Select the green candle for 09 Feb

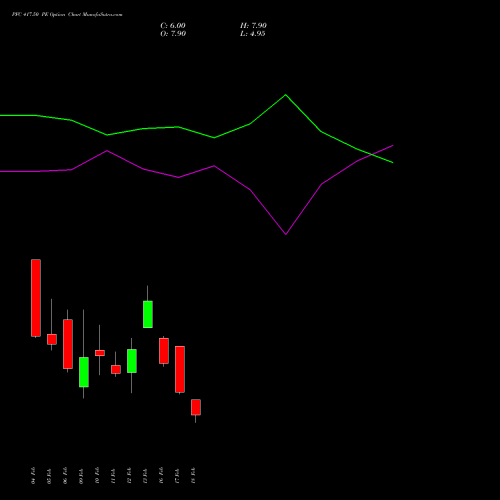pos(84,372)
